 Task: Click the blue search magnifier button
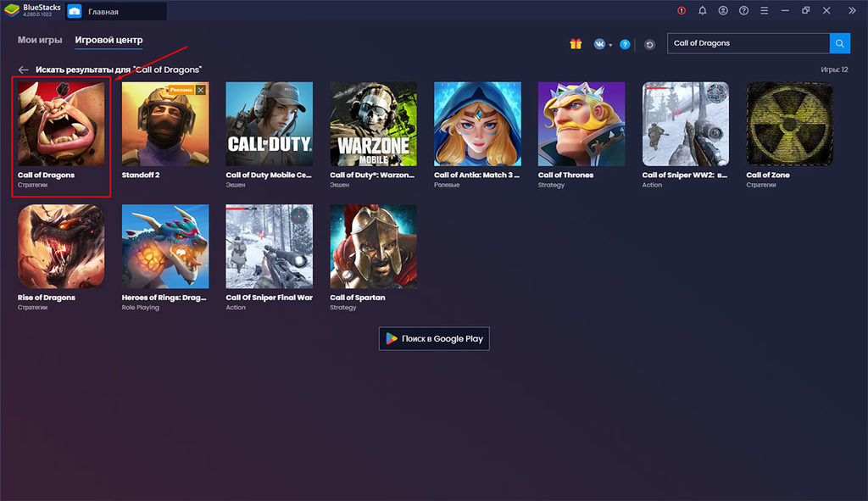[x=840, y=43]
